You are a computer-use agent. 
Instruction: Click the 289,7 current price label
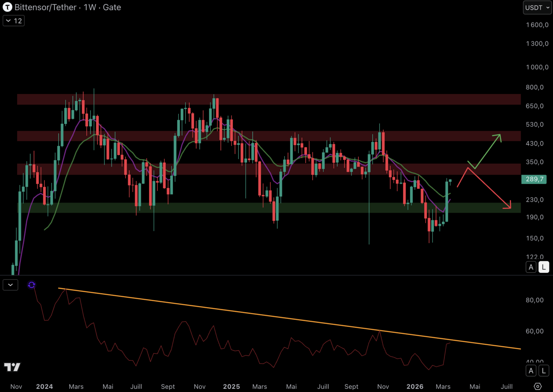click(x=534, y=179)
